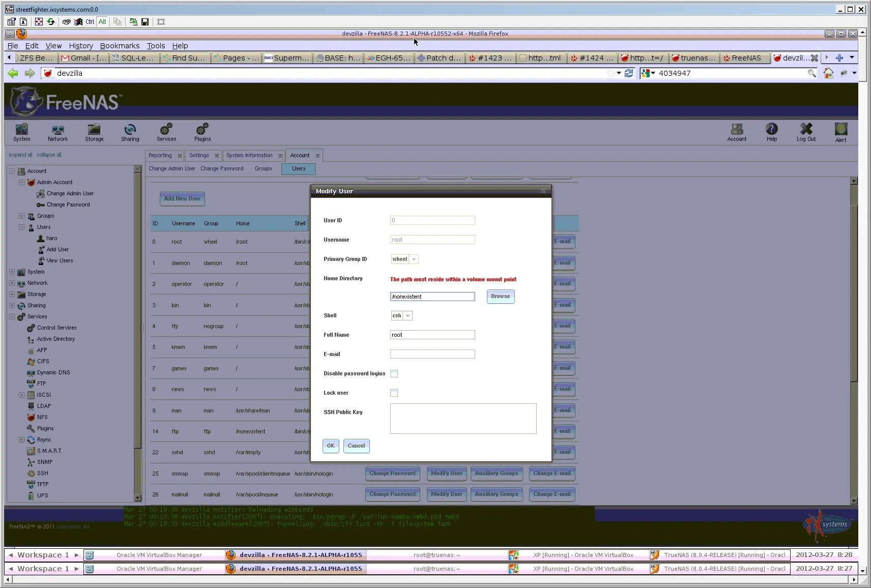871x588 pixels.
Task: Click the Firefox forward arrow
Action: click(x=30, y=73)
